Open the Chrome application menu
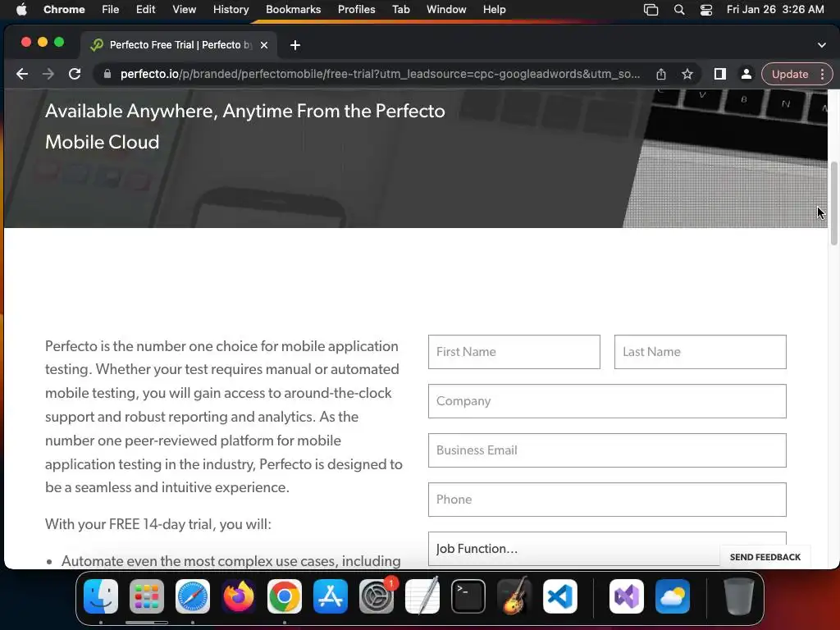Viewport: 840px width, 630px height. click(64, 9)
